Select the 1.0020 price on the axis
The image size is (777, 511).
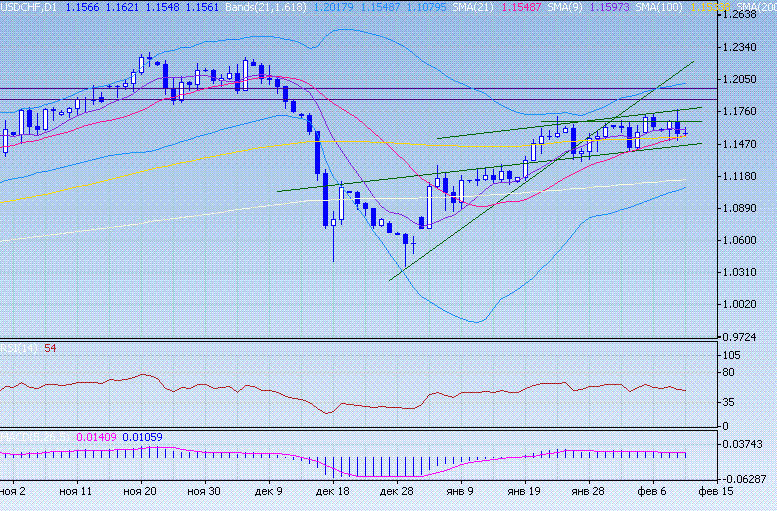tap(744, 304)
